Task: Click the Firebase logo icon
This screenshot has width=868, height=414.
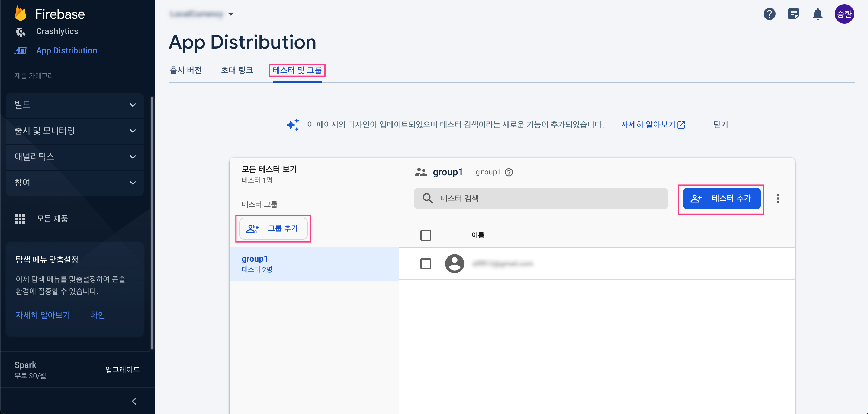Action: click(x=21, y=14)
